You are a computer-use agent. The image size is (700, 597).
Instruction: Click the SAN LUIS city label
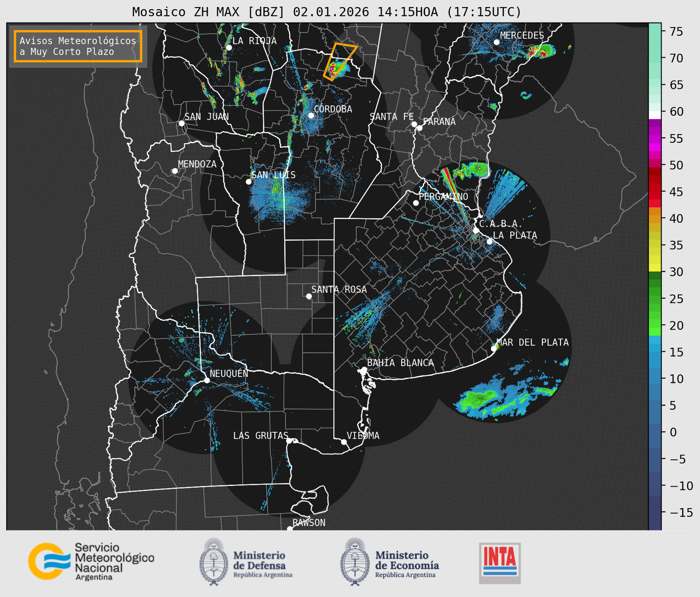point(274,175)
